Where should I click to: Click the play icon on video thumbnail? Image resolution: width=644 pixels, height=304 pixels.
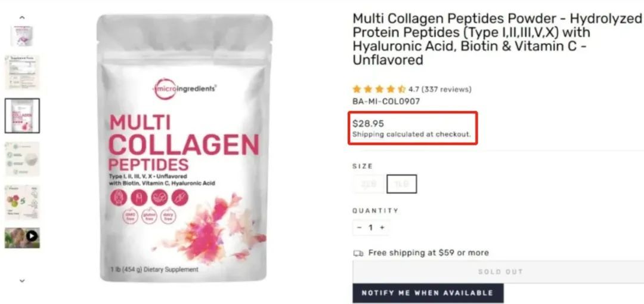(x=32, y=236)
